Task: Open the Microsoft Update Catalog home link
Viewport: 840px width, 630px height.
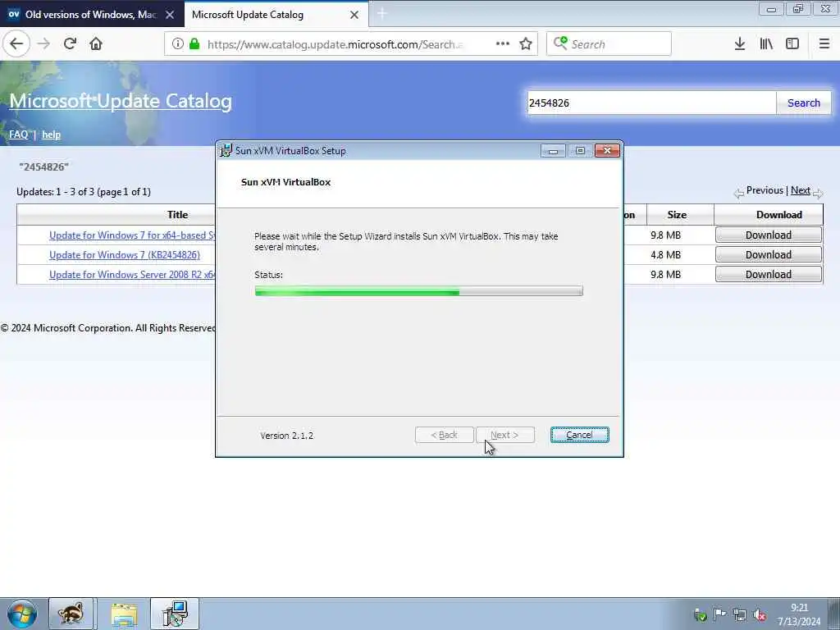Action: click(x=121, y=101)
